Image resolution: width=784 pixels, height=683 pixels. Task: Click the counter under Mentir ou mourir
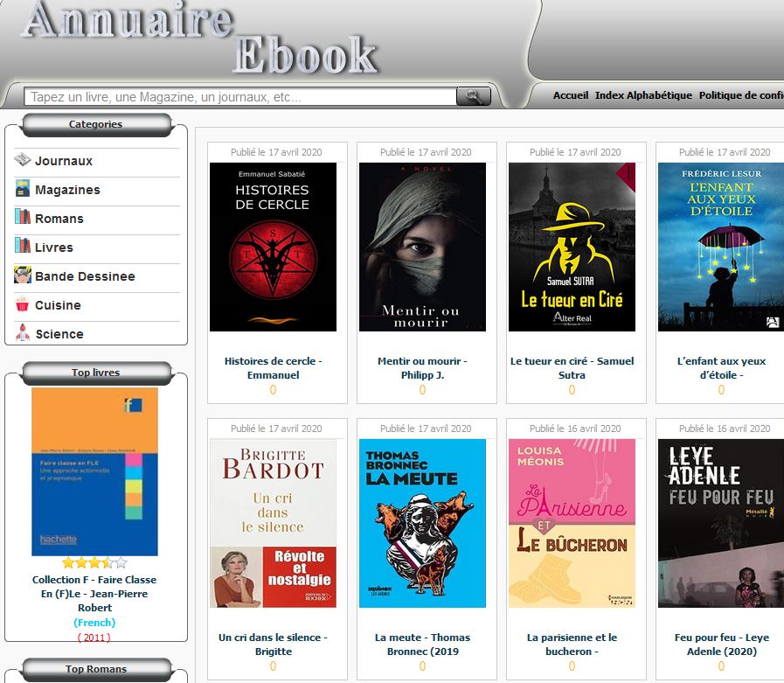[x=422, y=390]
